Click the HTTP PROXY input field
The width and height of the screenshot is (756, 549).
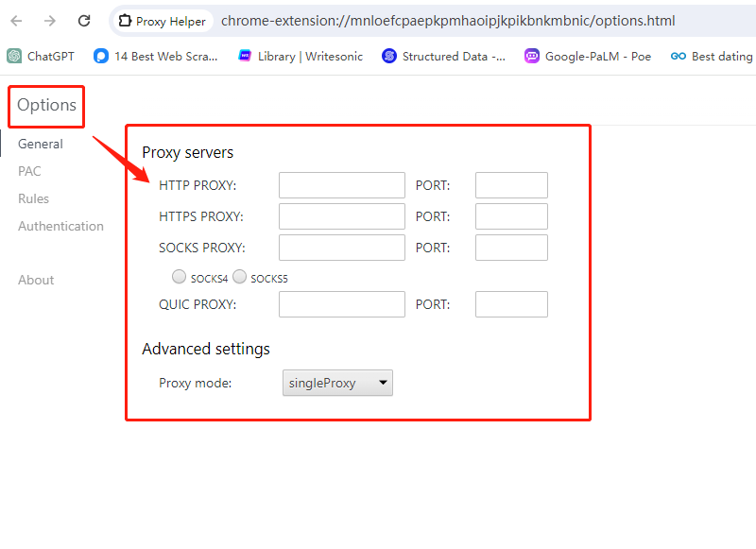pos(341,185)
